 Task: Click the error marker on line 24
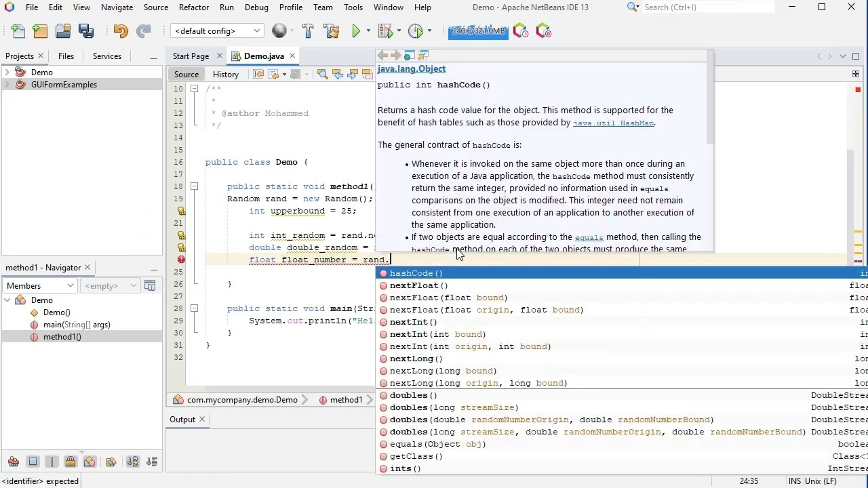point(181,260)
